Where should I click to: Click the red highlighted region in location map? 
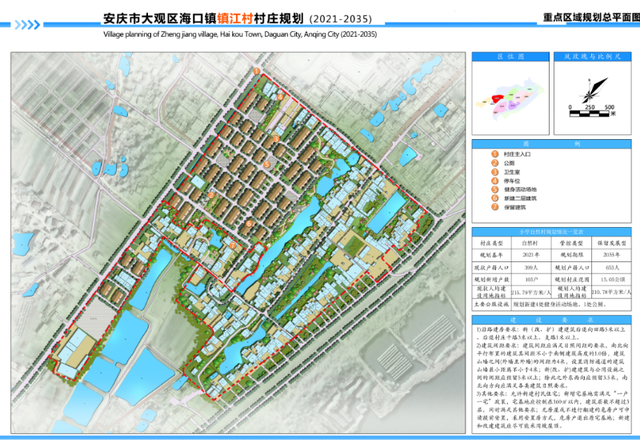(497, 99)
